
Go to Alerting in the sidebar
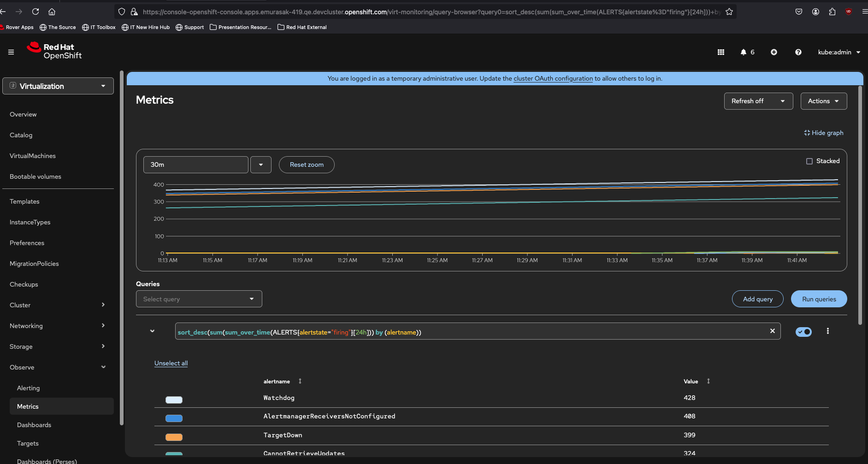coord(28,388)
